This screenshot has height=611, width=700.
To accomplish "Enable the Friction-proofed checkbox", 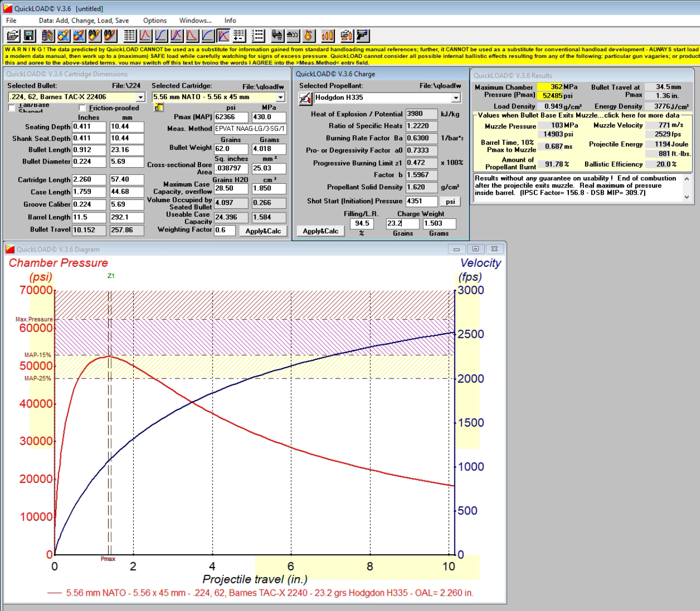I will coord(82,108).
